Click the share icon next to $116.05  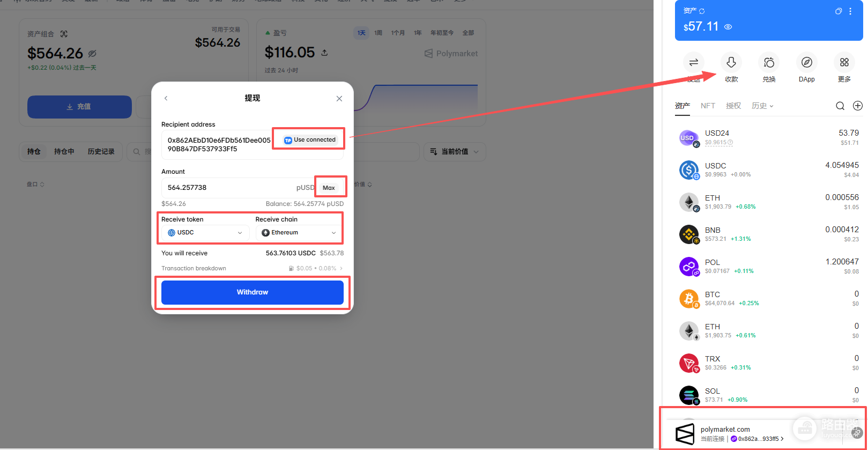324,53
